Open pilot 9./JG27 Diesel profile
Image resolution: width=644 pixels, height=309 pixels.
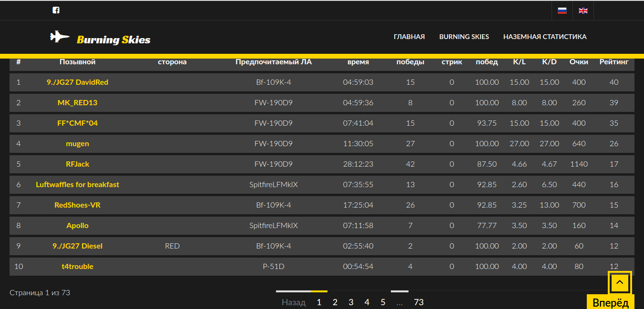coord(77,246)
